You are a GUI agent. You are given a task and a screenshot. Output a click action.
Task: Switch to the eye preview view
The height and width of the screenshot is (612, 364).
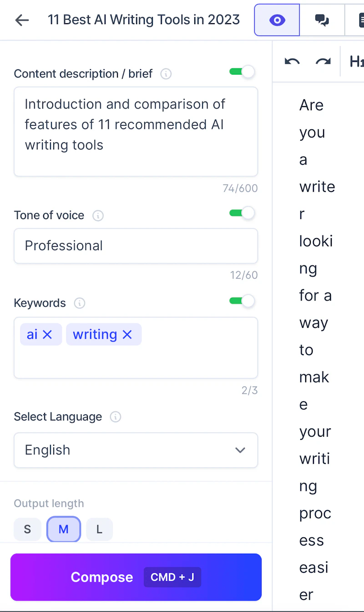[x=277, y=20]
